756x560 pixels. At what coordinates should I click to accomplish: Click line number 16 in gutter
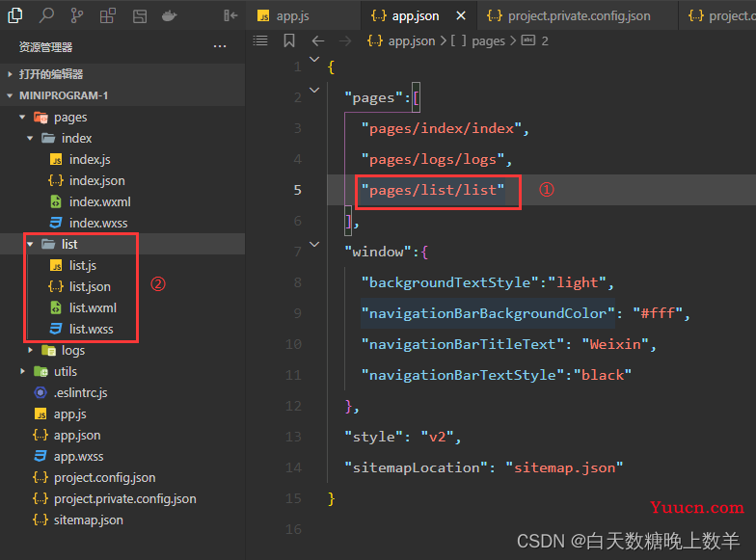293,530
